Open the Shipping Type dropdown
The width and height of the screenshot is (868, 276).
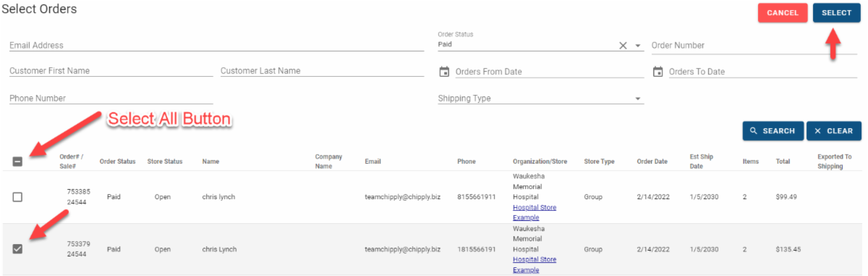(x=540, y=99)
